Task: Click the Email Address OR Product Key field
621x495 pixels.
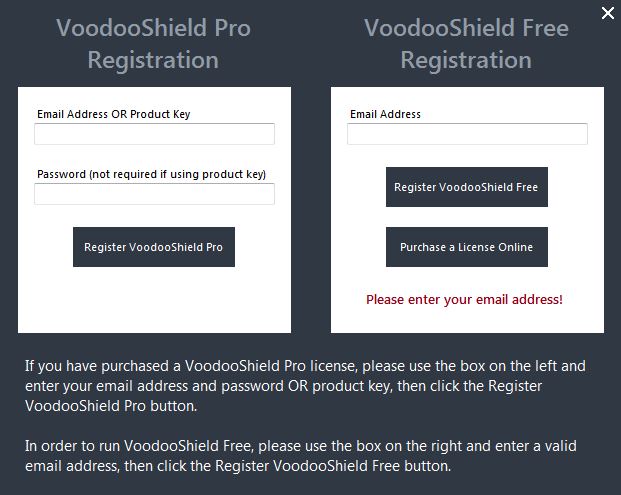Action: (x=154, y=134)
